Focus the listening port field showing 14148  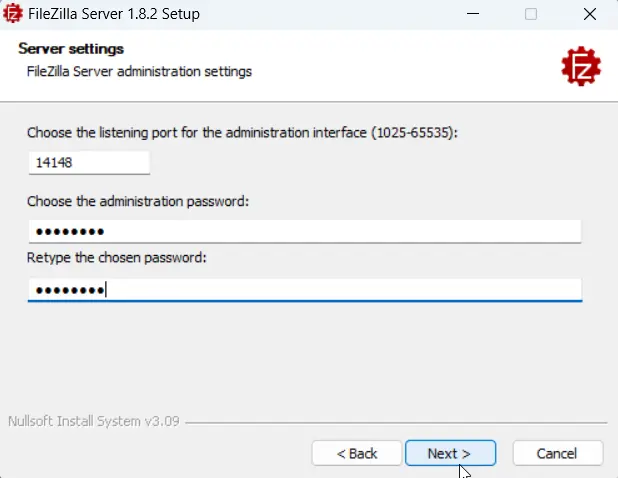pyautogui.click(x=89, y=162)
